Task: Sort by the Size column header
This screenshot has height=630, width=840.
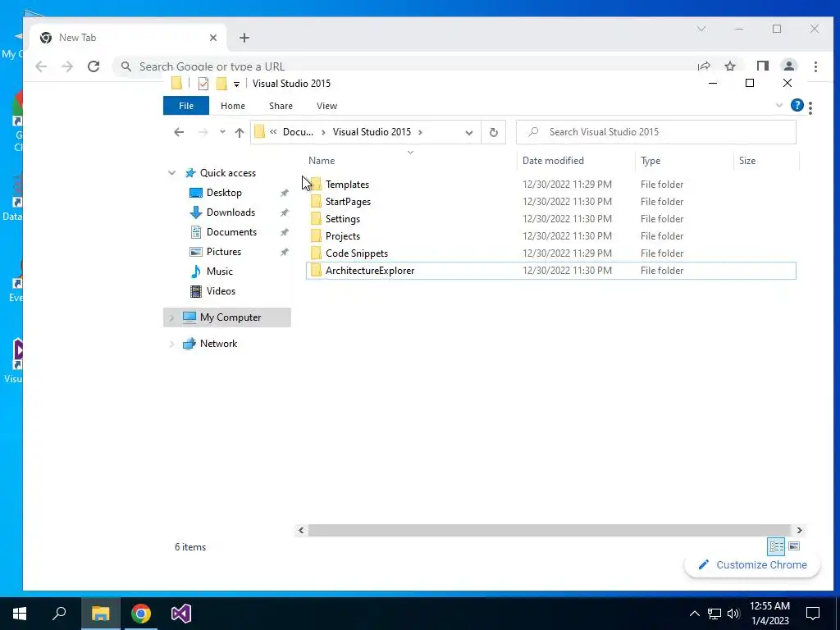Action: (747, 161)
